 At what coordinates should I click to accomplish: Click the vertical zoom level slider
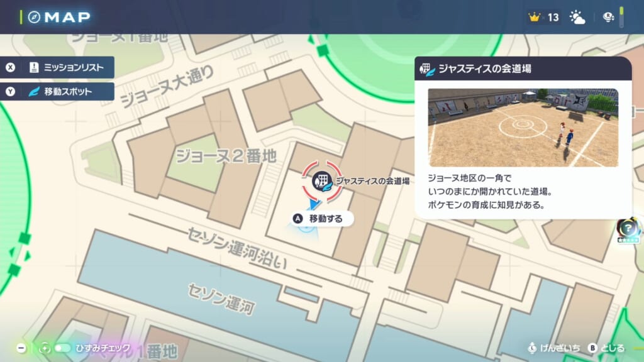(622, 17)
